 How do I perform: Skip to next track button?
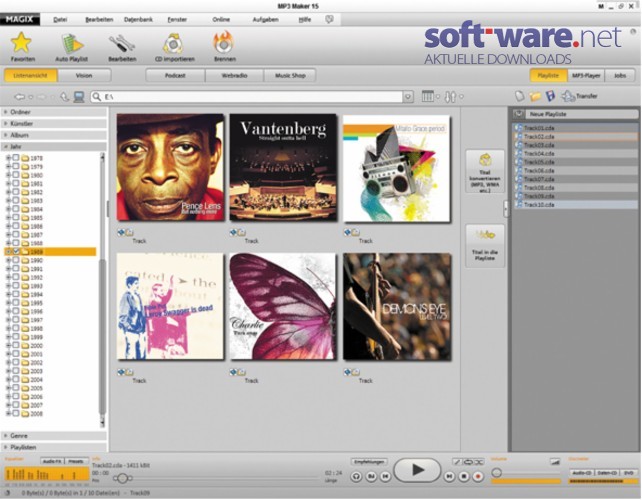[x=449, y=477]
